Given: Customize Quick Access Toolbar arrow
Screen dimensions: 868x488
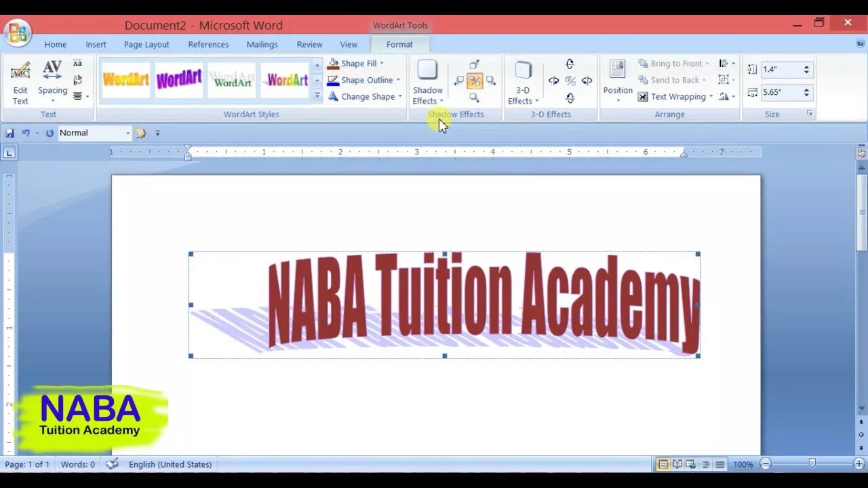Looking at the screenshot, I should point(157,133).
